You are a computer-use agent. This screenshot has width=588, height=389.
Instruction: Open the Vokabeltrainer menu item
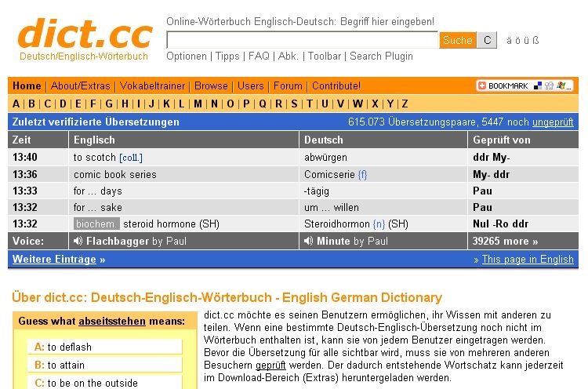pos(152,86)
